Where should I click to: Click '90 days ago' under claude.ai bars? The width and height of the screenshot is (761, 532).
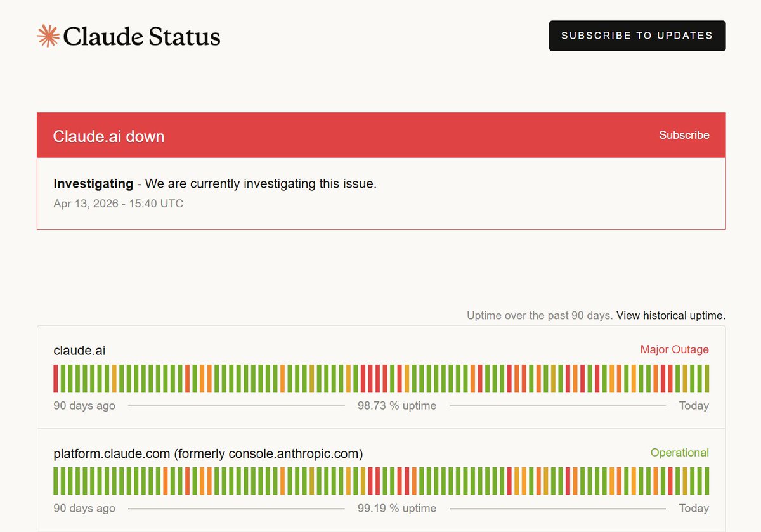[84, 406]
